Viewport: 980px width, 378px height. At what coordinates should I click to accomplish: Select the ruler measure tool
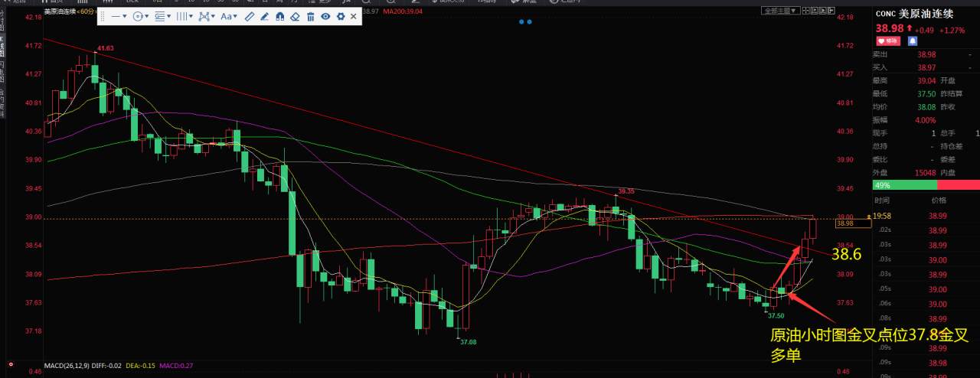point(250,16)
